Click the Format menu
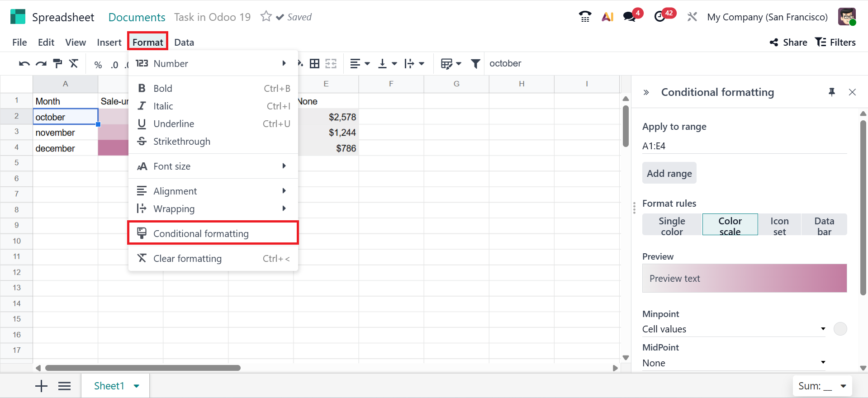Image resolution: width=868 pixels, height=398 pixels. (x=147, y=42)
